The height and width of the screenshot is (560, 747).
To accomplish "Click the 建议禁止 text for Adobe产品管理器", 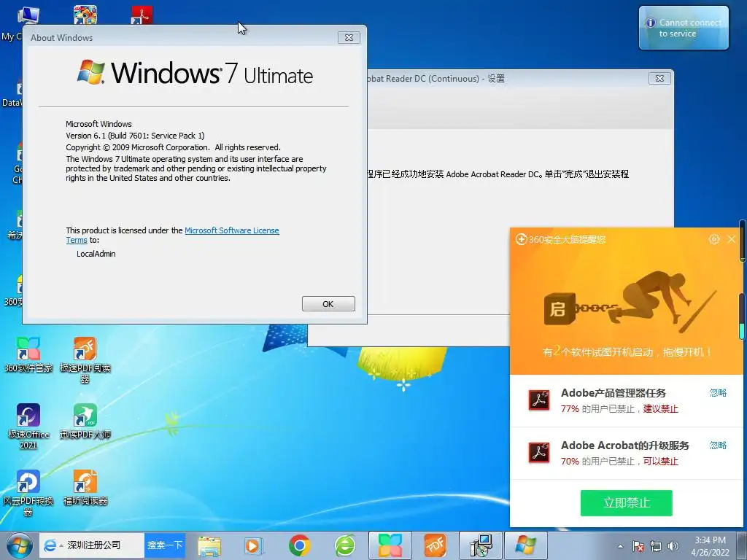I will coord(660,408).
